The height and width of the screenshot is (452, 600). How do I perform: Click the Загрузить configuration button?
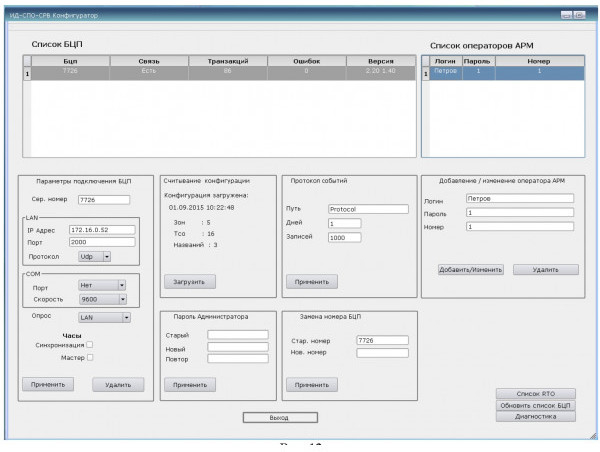(x=188, y=282)
